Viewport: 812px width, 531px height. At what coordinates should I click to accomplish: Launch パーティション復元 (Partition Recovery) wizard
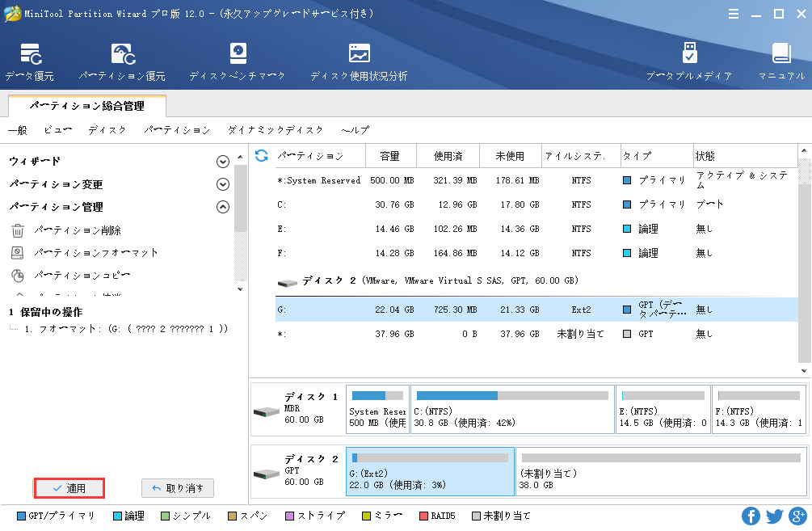(x=122, y=62)
